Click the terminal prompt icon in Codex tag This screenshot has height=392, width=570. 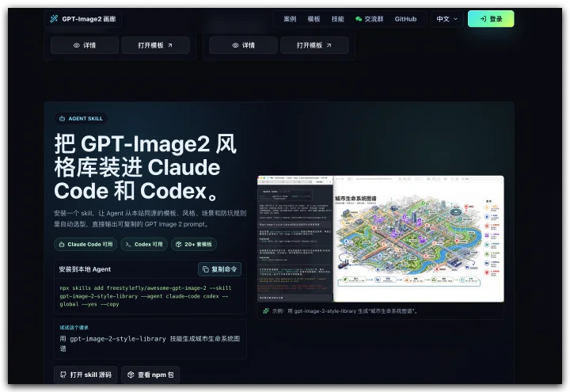[128, 245]
